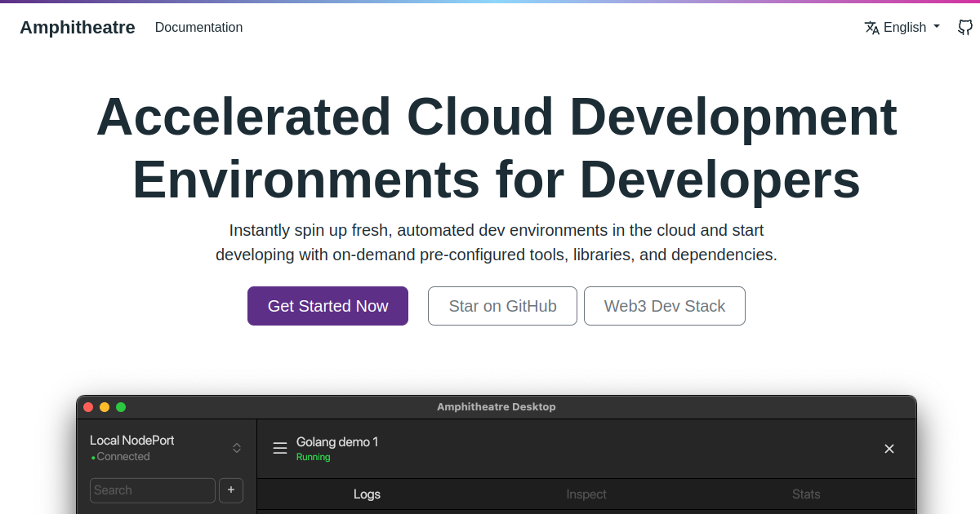Switch to the Inspect tab

[x=586, y=494]
